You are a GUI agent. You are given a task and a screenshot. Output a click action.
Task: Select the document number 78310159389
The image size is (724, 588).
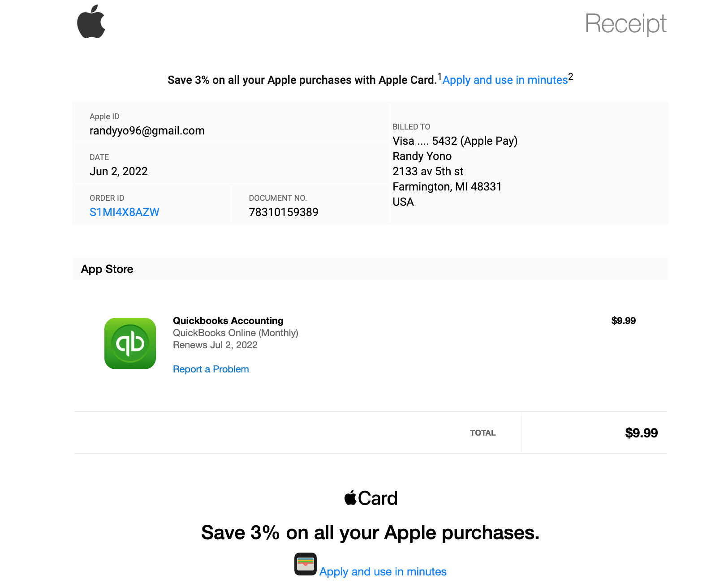point(283,212)
